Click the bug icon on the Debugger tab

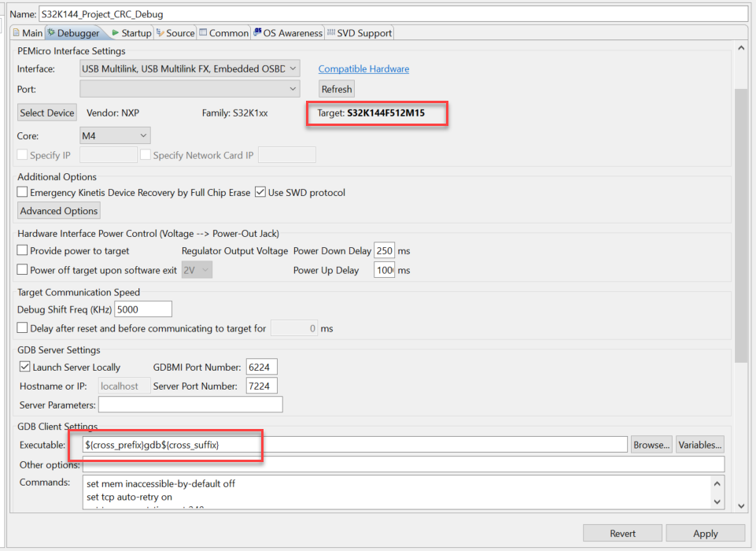(x=51, y=33)
